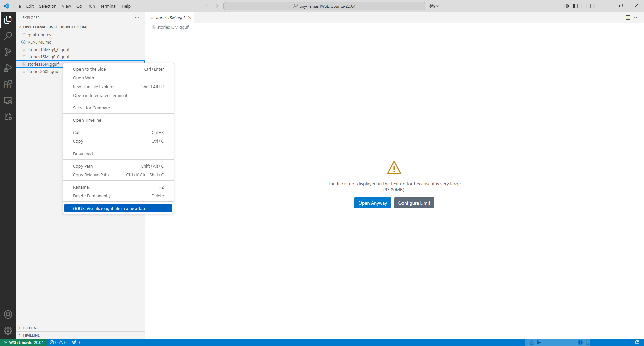The image size is (644, 346).
Task: Open Explorer Views and More Actions ellipsis
Action: (137, 18)
